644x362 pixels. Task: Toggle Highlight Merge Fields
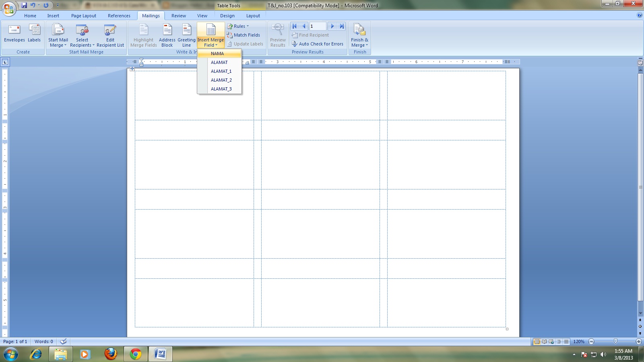[x=144, y=35]
